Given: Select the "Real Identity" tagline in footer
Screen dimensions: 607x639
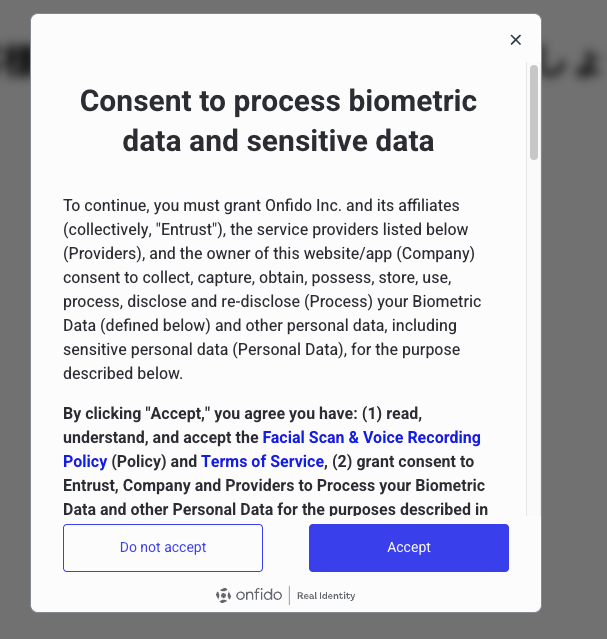Looking at the screenshot, I should (x=326, y=596).
